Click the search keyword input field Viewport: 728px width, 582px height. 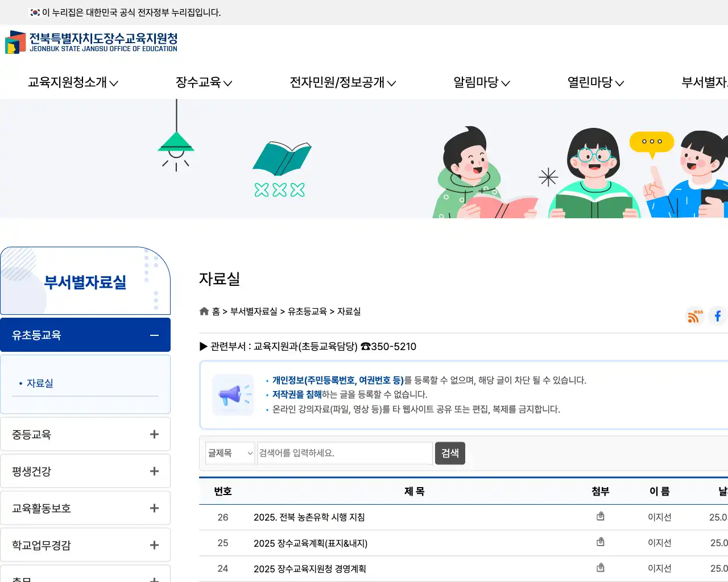click(x=345, y=453)
